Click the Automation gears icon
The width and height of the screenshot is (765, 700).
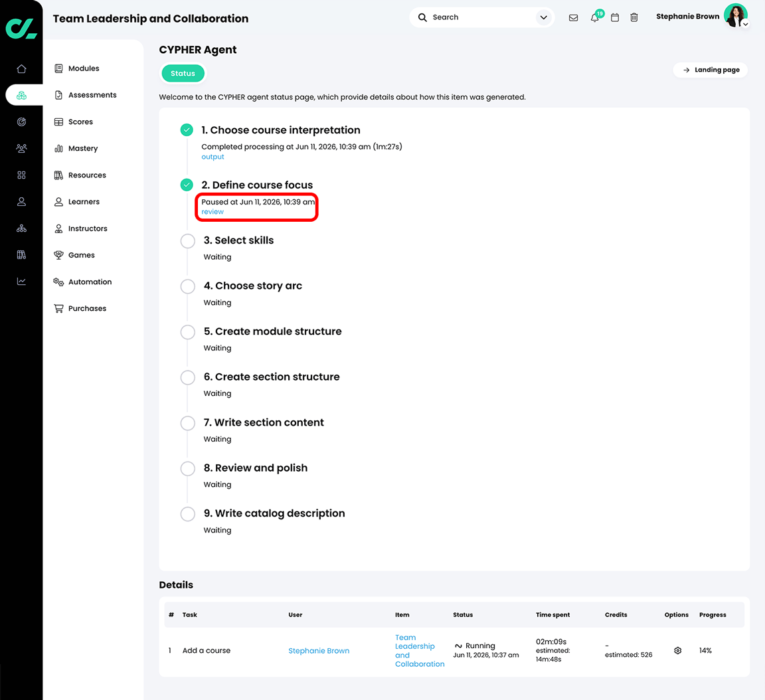click(x=58, y=282)
